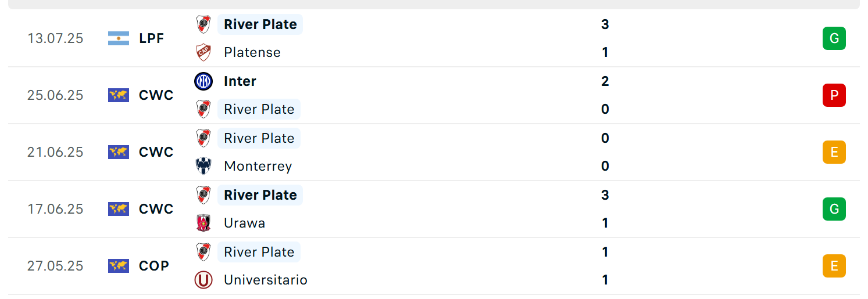Click the Platense club crest icon
Viewport: 868px width, 299px height.
[x=203, y=52]
